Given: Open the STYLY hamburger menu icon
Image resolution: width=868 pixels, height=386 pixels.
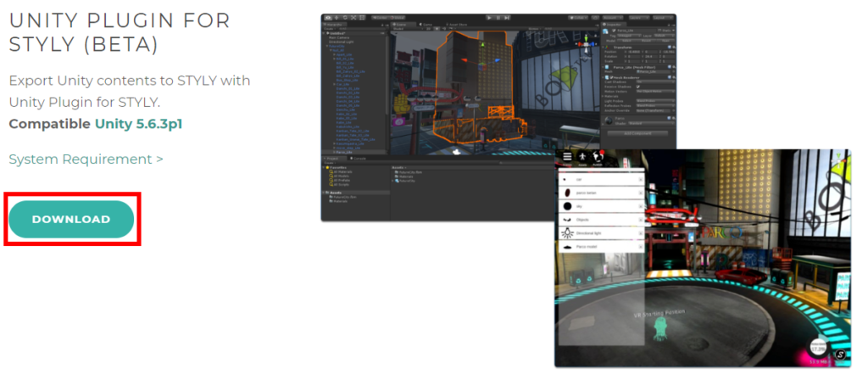Looking at the screenshot, I should point(567,157).
